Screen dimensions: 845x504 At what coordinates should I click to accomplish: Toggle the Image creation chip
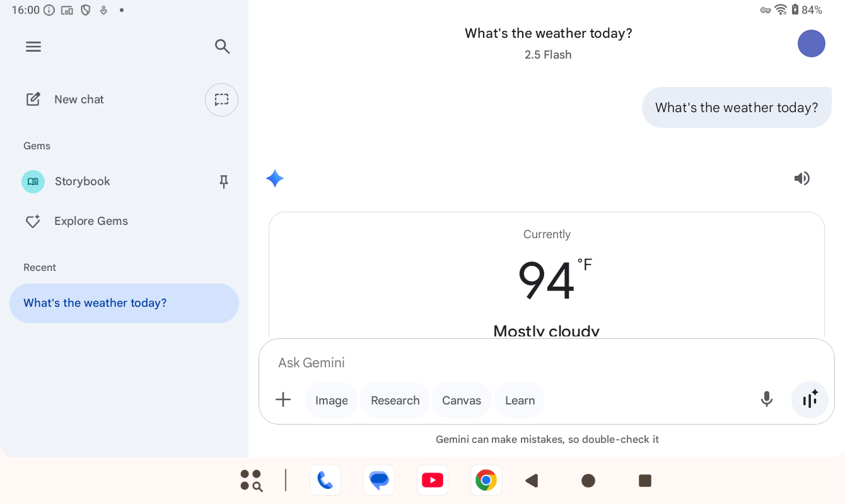(x=331, y=400)
